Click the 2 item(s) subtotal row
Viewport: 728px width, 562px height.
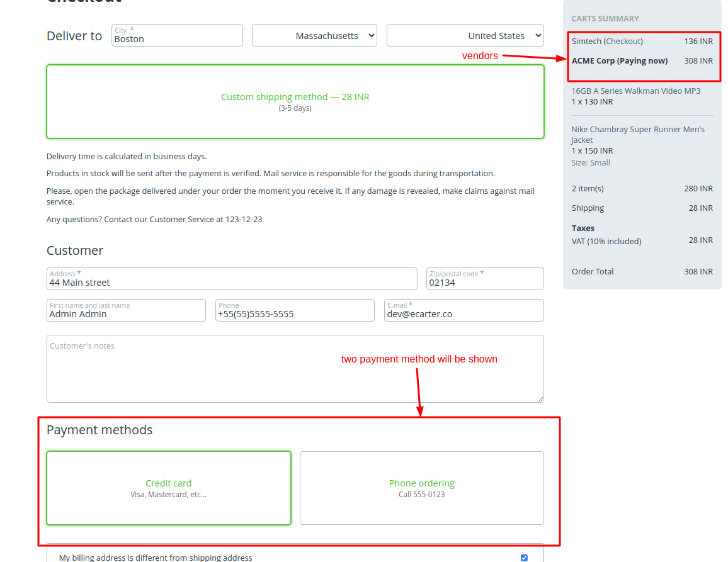[x=642, y=188]
